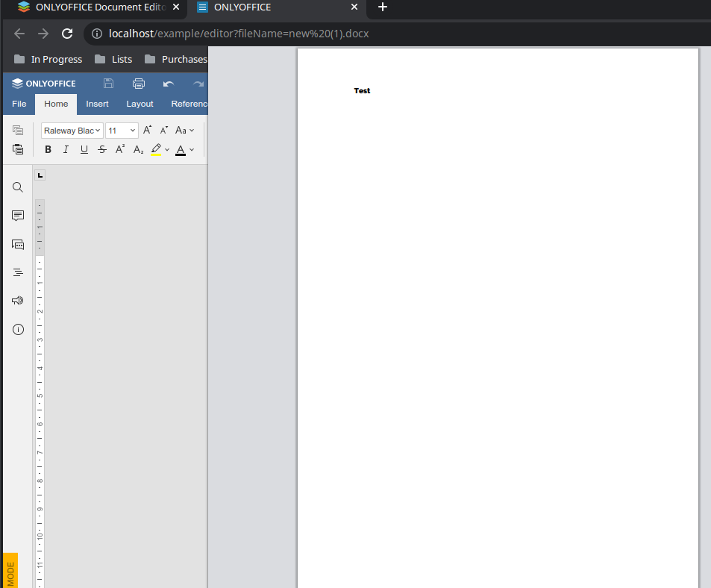The image size is (711, 588).
Task: Open the highlight color picker arrow
Action: tap(167, 149)
